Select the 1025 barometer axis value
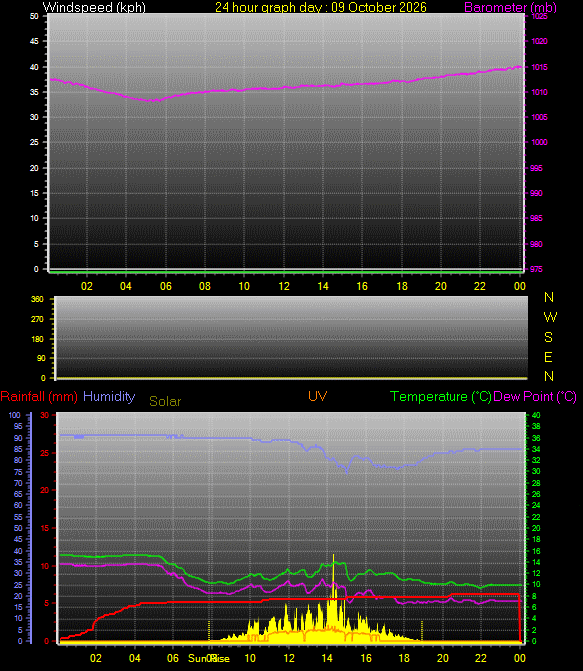 tap(539, 16)
